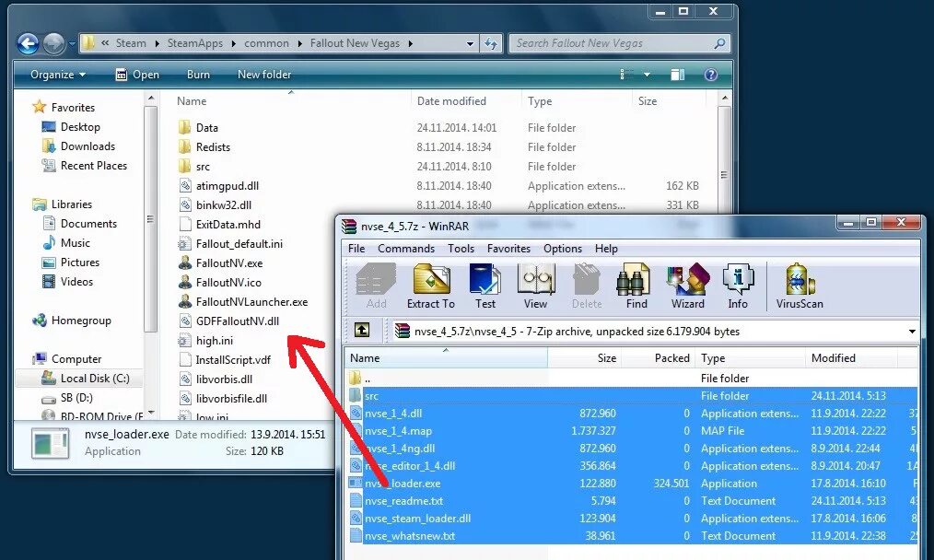The image size is (934, 560).
Task: Click the Add icon in WinRAR toolbar
Action: (x=376, y=286)
